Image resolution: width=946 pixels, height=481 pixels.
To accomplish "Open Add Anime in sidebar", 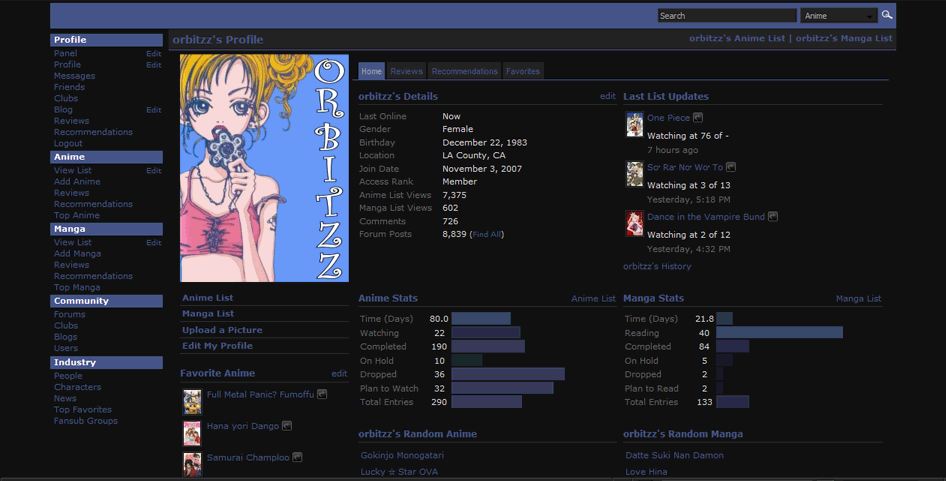I will pos(77,181).
